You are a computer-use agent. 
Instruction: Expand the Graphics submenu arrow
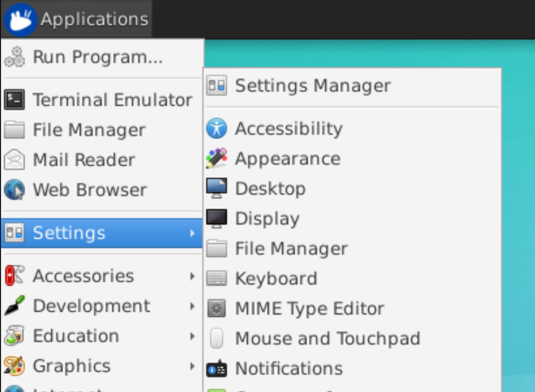pyautogui.click(x=191, y=366)
